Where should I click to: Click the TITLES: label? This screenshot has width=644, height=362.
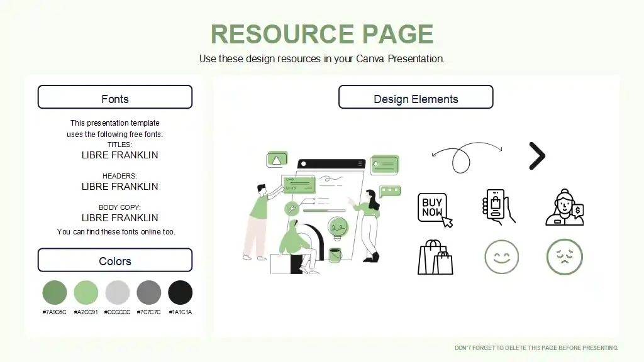[x=119, y=145]
